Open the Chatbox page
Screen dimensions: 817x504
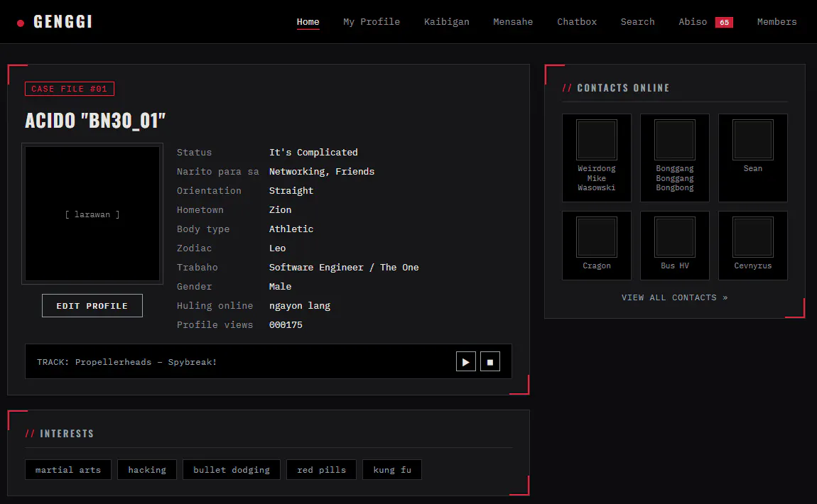click(577, 22)
